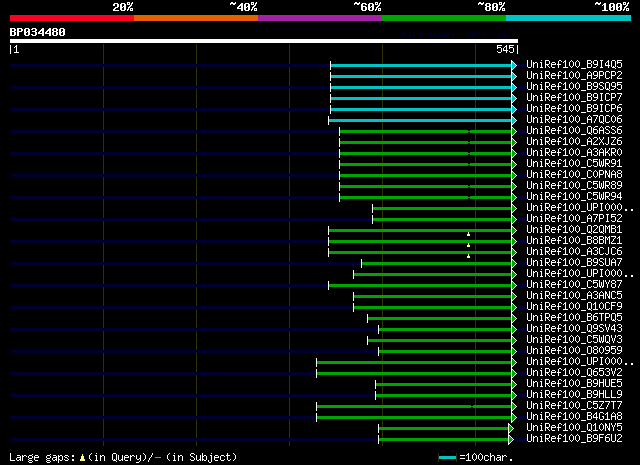The image size is (640, 465).
Task: Open hit UniRef100_B9ICP7
Action: [574, 97]
